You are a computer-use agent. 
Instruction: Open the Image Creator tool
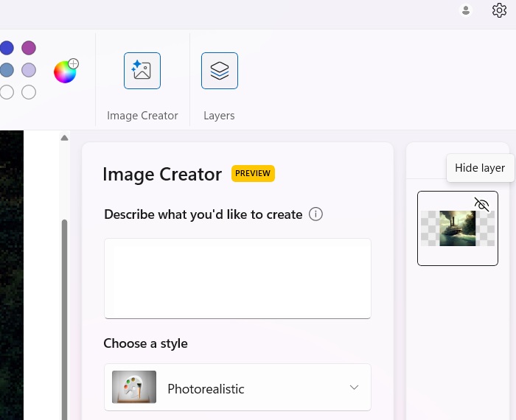(142, 71)
